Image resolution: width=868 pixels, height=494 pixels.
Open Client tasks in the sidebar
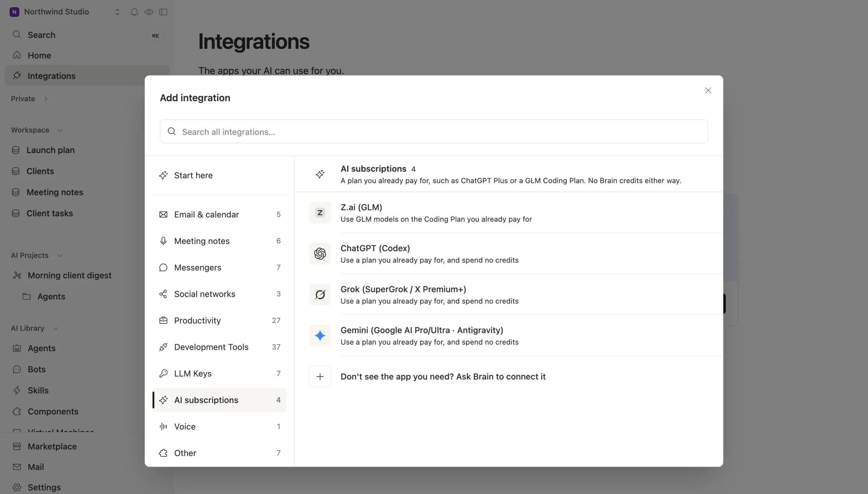point(74,213)
